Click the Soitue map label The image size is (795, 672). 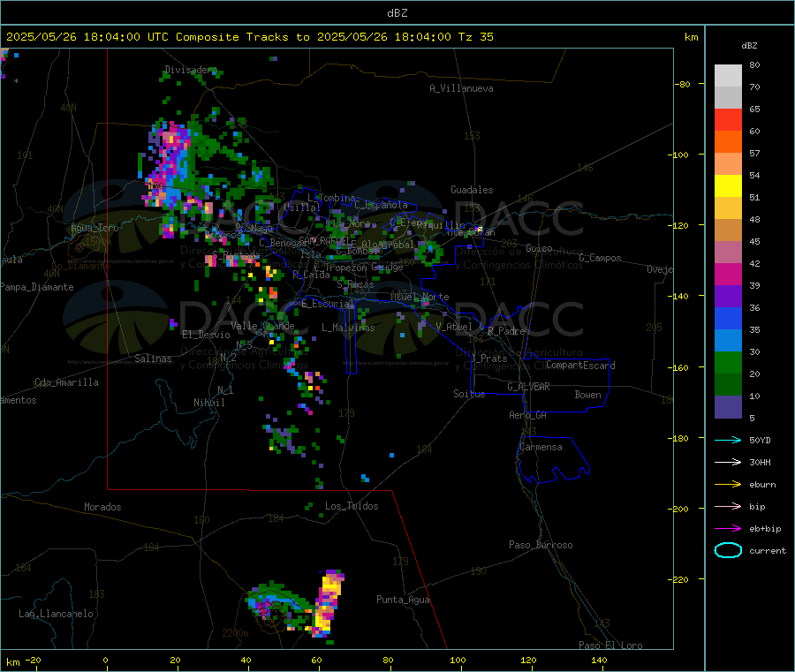469,394
